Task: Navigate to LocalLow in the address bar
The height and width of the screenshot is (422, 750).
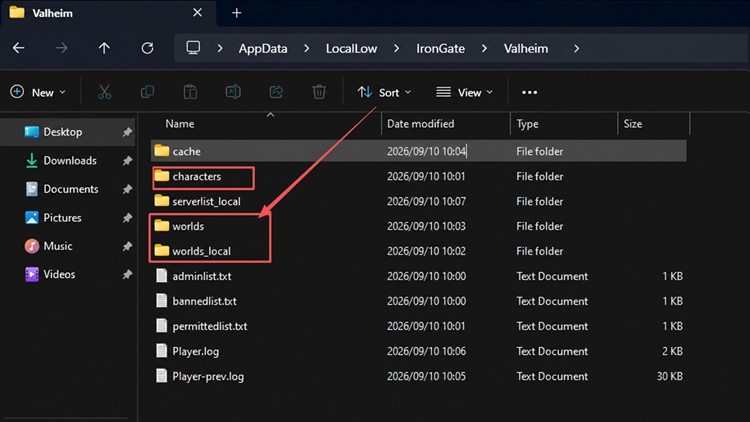Action: point(352,48)
